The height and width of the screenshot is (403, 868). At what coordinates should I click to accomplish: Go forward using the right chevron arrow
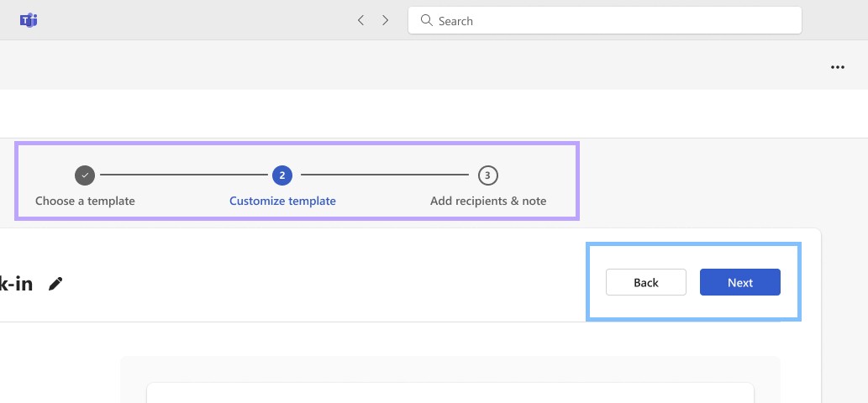[x=386, y=20]
